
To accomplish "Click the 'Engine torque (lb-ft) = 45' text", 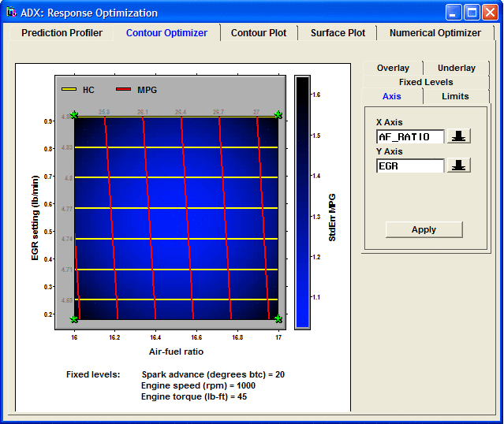I will click(194, 396).
